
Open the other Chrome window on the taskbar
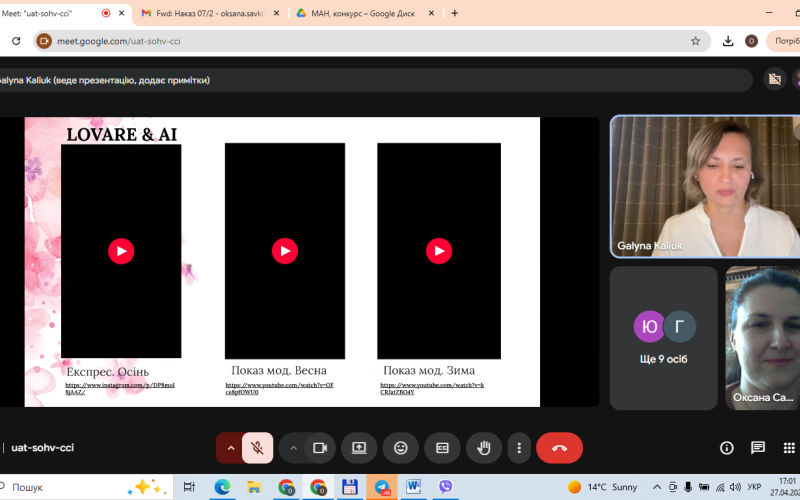(286, 487)
